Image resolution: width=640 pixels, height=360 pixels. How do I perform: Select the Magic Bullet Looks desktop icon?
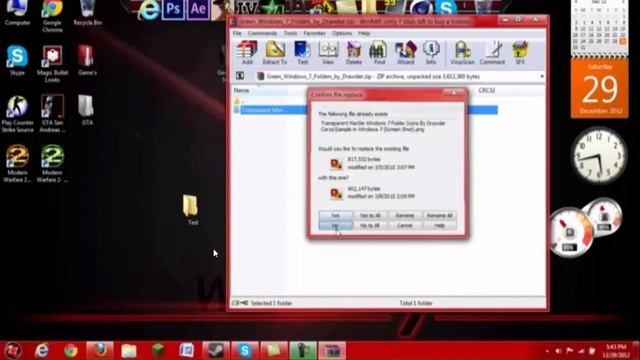coord(52,64)
